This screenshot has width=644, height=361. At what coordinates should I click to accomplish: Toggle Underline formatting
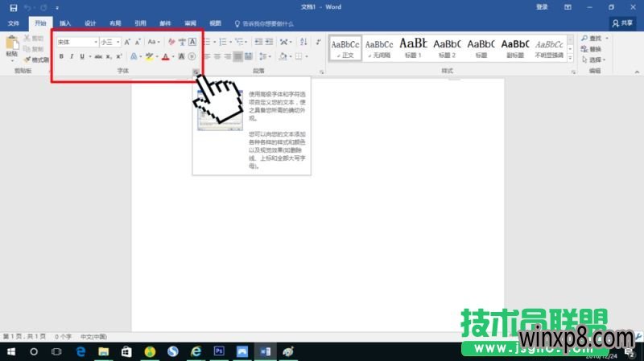82,56
